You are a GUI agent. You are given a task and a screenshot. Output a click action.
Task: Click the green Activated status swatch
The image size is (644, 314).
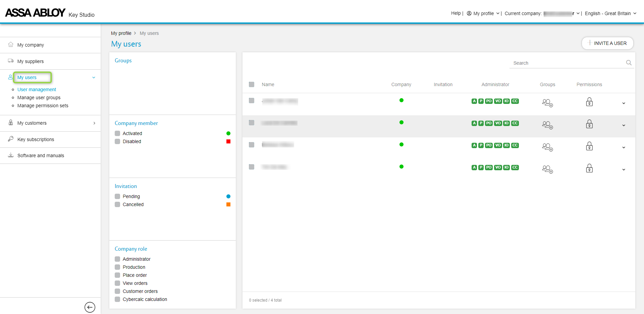(228, 133)
